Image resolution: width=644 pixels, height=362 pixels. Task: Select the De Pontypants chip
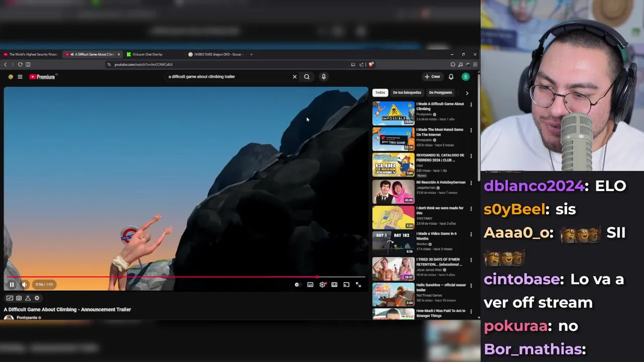[440, 93]
